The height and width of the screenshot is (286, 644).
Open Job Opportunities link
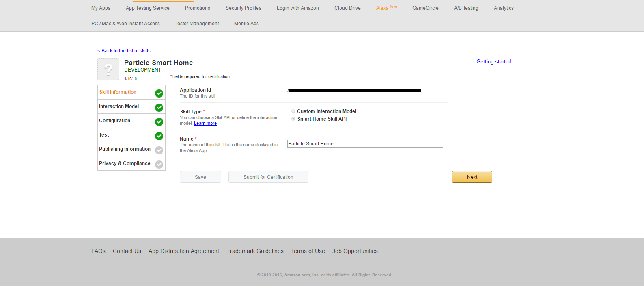pyautogui.click(x=355, y=251)
